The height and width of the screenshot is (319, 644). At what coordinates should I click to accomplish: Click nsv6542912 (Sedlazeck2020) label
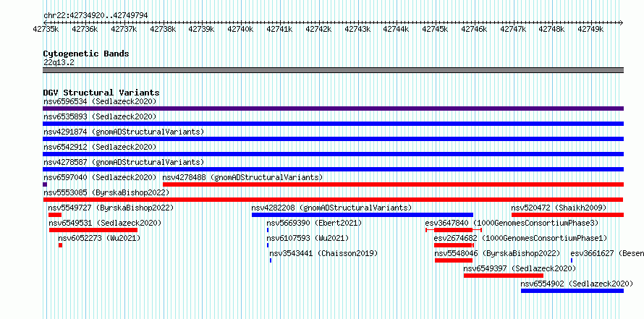(x=100, y=147)
